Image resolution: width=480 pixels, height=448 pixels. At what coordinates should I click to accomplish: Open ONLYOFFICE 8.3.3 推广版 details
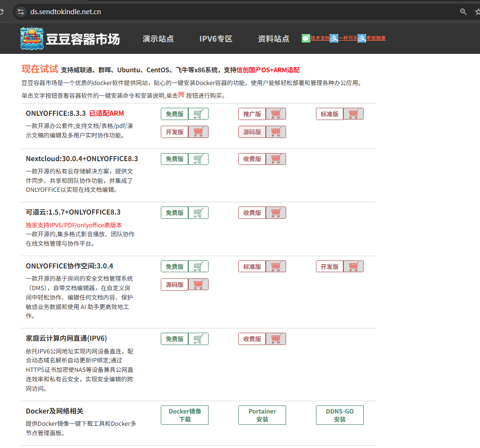[x=252, y=114]
